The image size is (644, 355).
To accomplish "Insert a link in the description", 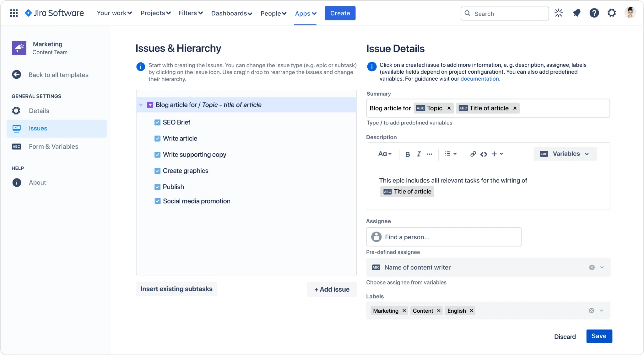I will point(473,154).
